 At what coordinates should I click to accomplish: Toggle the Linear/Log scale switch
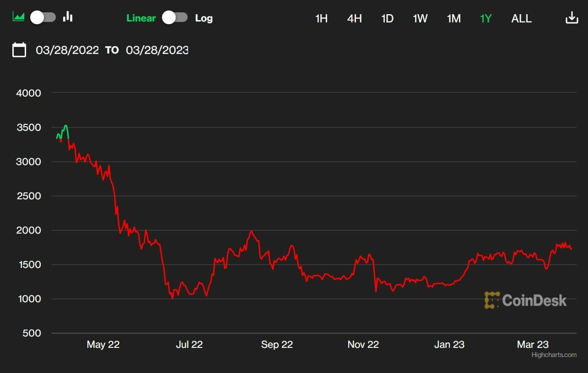[175, 18]
